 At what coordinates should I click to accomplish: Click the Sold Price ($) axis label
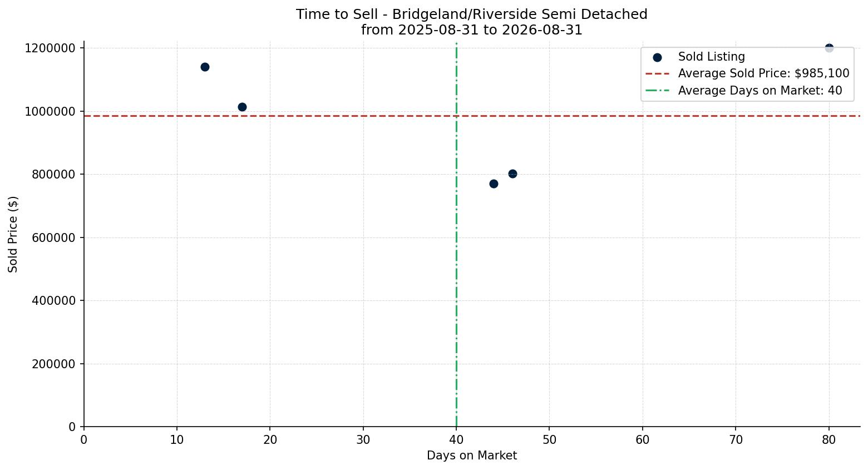[x=13, y=234]
